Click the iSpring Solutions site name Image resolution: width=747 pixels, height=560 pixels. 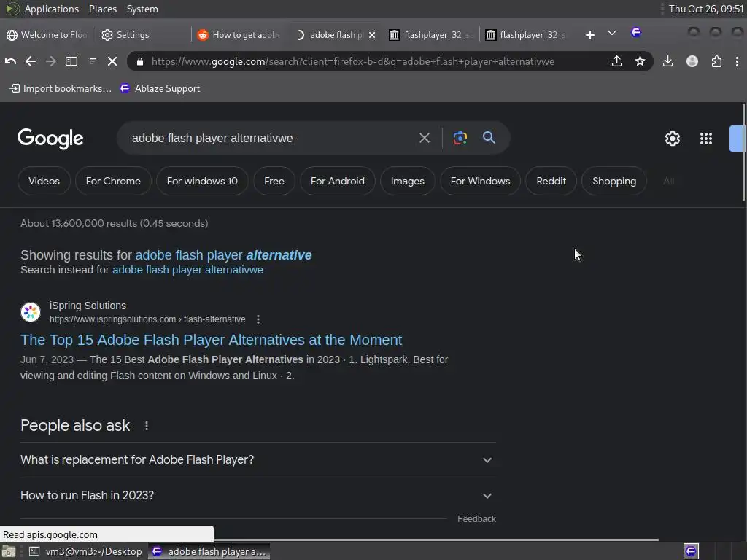(x=88, y=306)
